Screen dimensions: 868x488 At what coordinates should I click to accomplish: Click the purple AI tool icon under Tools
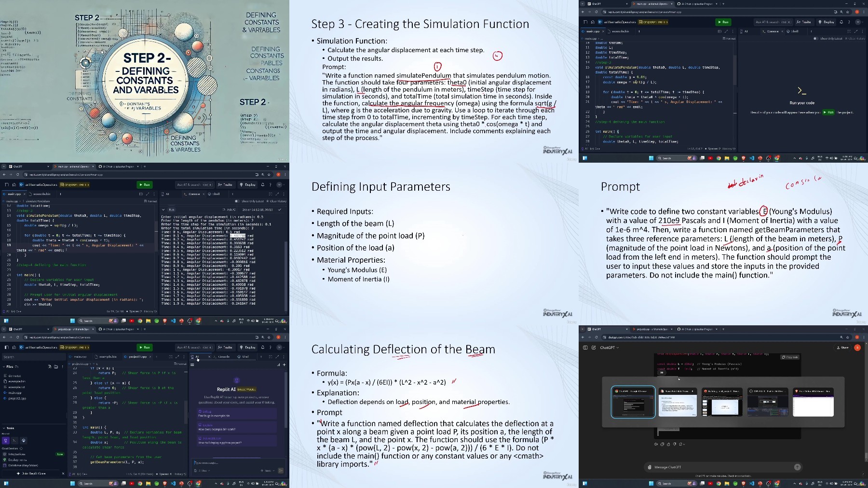click(6, 440)
